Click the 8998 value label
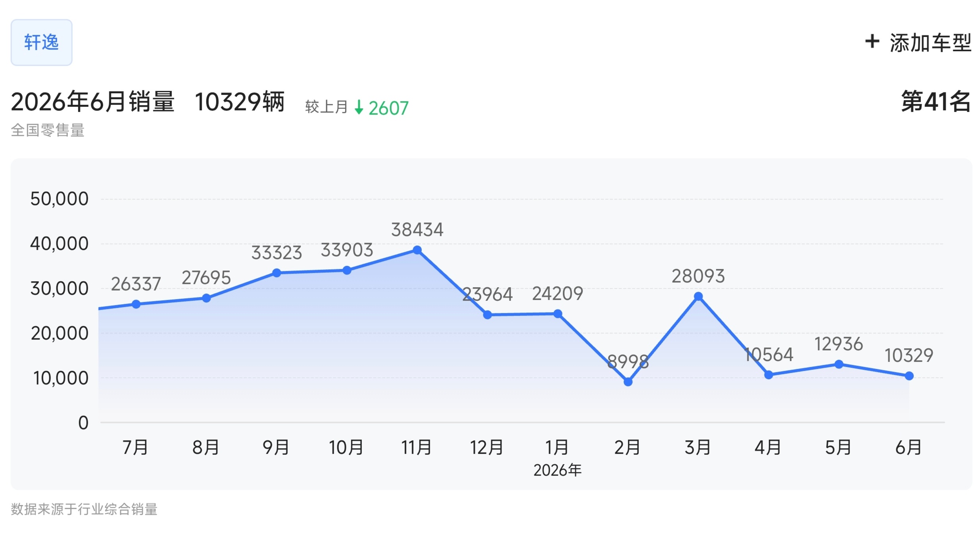 (x=628, y=362)
